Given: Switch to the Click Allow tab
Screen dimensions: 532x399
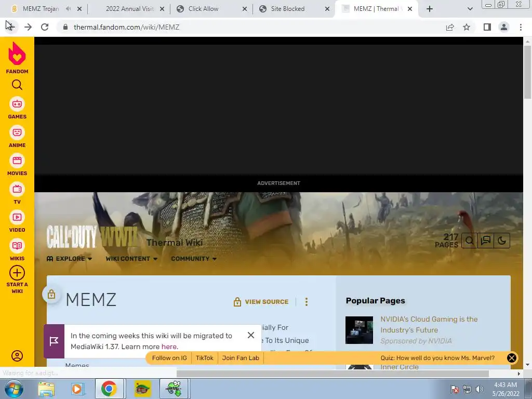Looking at the screenshot, I should (x=204, y=9).
